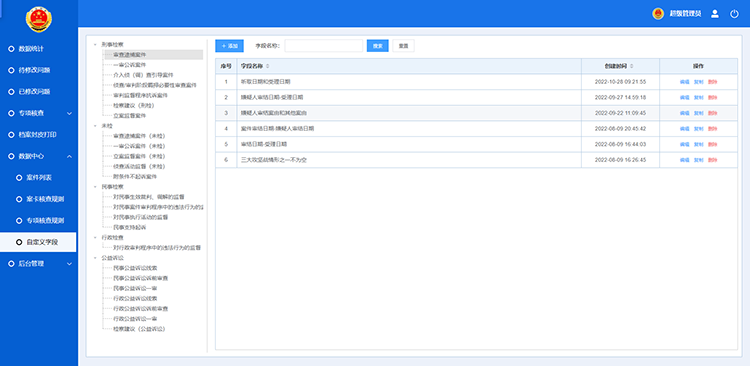Expand the 后台管理 sidebar menu chevron

coord(69,264)
